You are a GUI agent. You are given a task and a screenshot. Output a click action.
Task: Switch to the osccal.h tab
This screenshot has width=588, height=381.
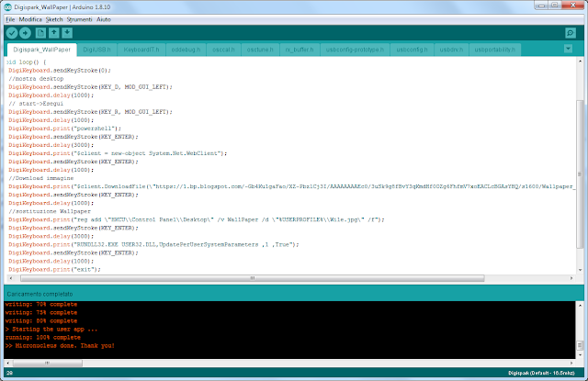(223, 50)
